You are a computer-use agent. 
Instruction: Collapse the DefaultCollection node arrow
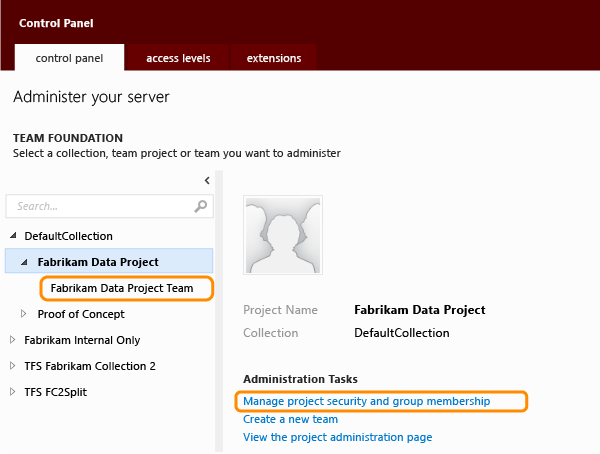coord(13,235)
